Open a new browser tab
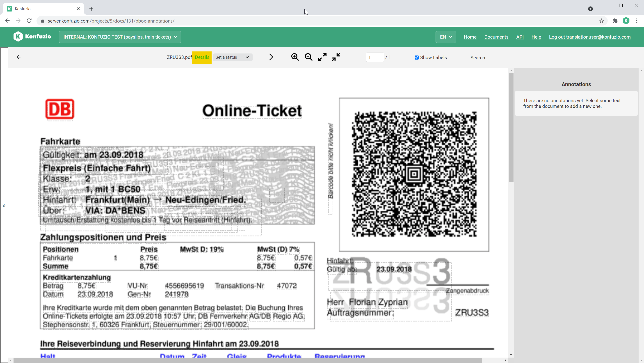 click(x=91, y=9)
